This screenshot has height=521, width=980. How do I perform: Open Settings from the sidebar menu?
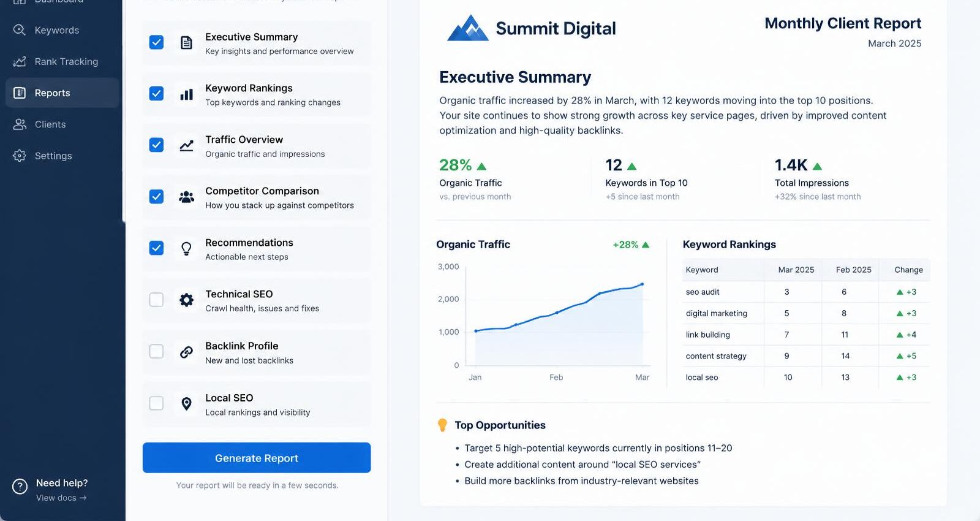coord(62,156)
